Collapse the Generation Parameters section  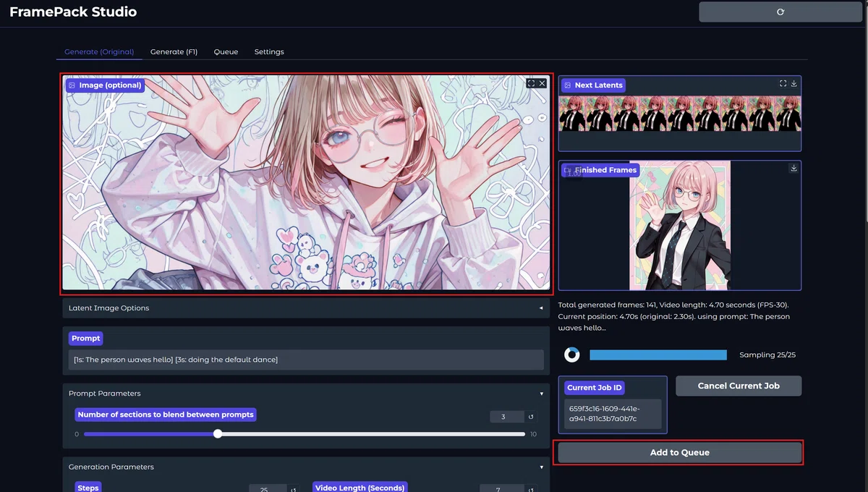click(x=306, y=467)
